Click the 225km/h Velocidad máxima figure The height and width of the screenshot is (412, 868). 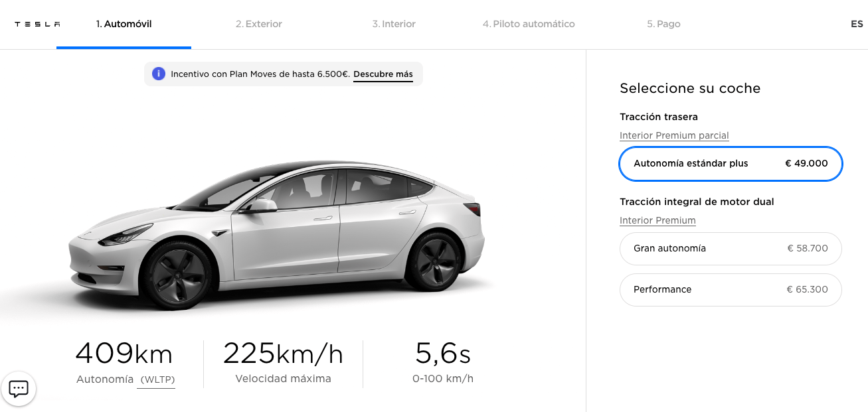click(x=283, y=354)
